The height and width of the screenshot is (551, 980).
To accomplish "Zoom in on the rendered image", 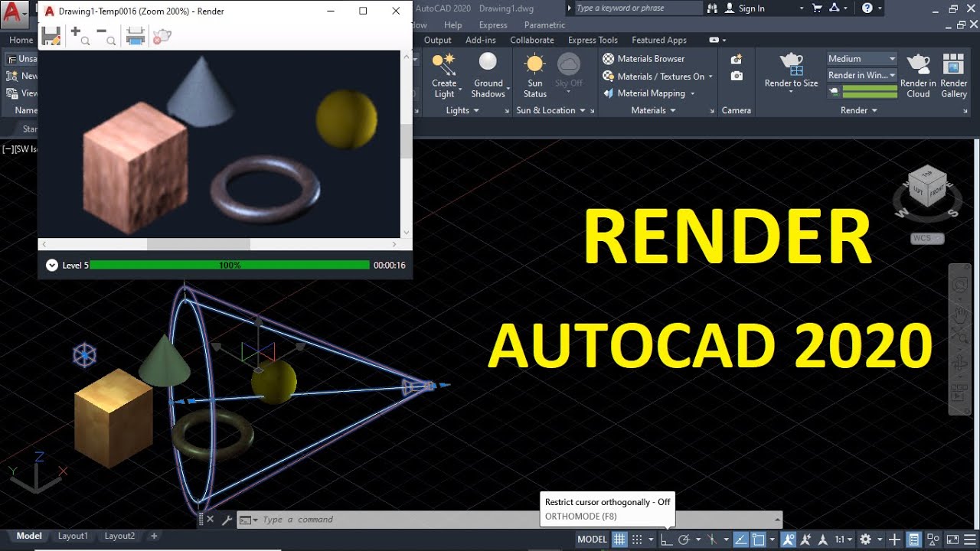I will [x=79, y=36].
